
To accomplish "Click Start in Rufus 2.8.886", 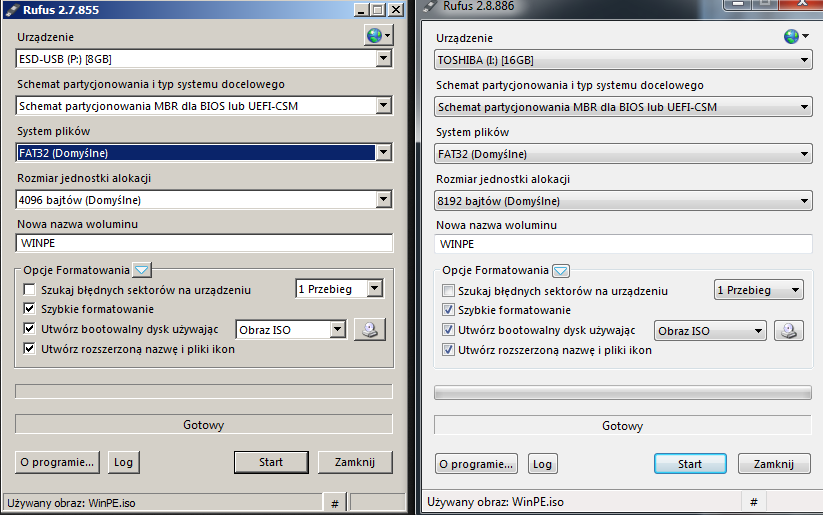I will click(x=690, y=464).
